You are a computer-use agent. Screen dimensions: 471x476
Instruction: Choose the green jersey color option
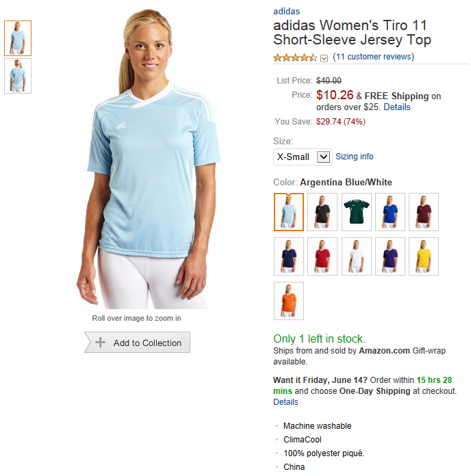coord(357,212)
